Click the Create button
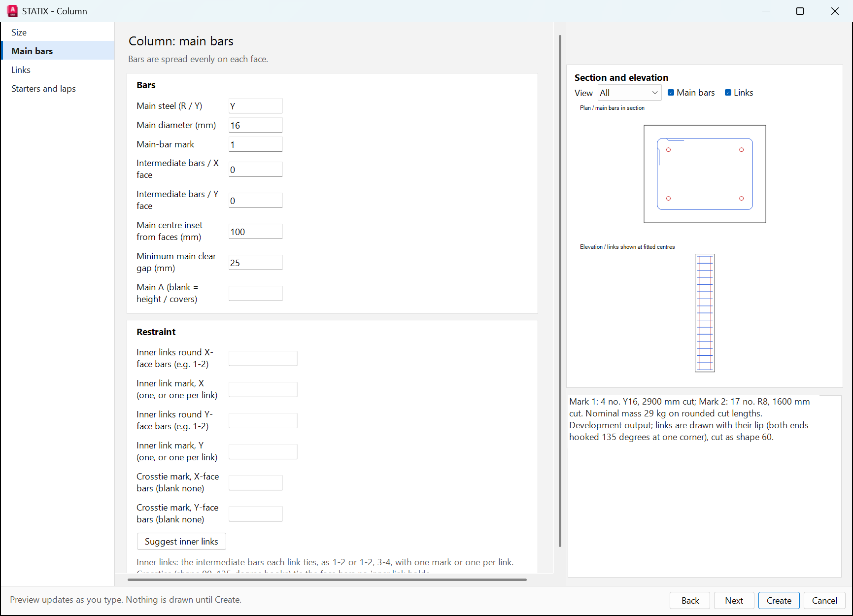This screenshot has width=853, height=616. (779, 600)
